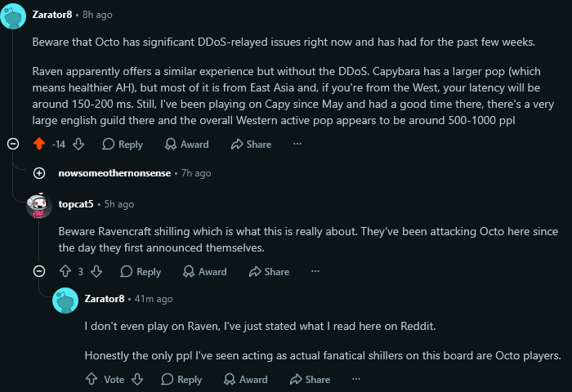Give an Award to topcat5's comment

[205, 272]
